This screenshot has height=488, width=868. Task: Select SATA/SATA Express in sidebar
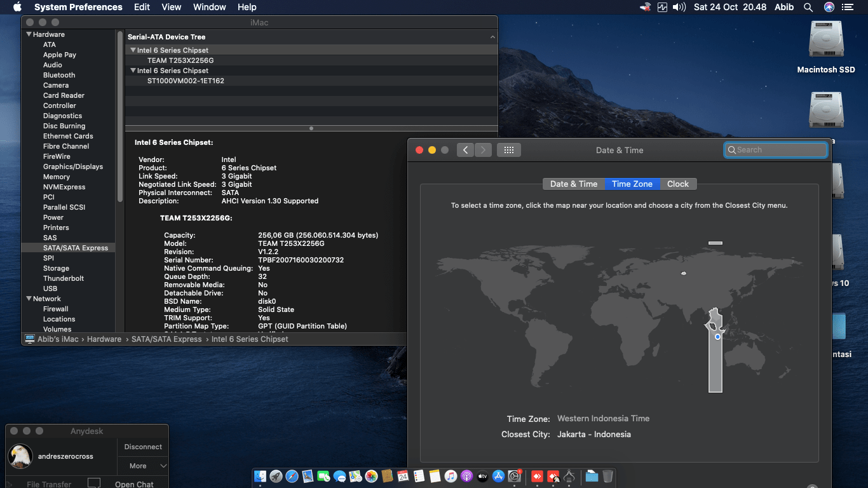pos(69,248)
